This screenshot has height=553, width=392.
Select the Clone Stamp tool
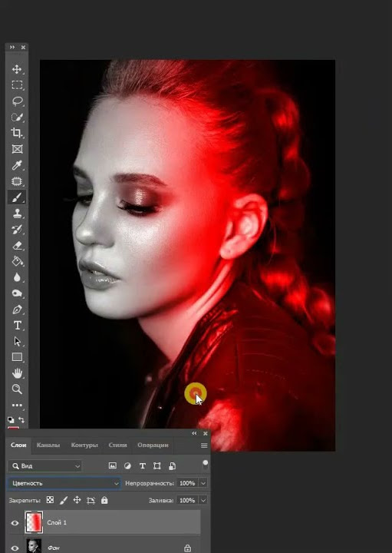[x=17, y=214]
